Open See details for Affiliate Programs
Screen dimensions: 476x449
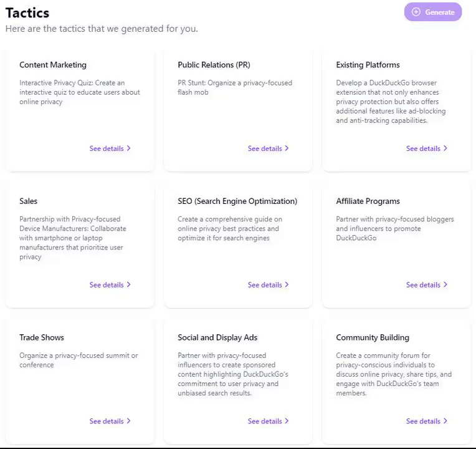[x=423, y=285]
